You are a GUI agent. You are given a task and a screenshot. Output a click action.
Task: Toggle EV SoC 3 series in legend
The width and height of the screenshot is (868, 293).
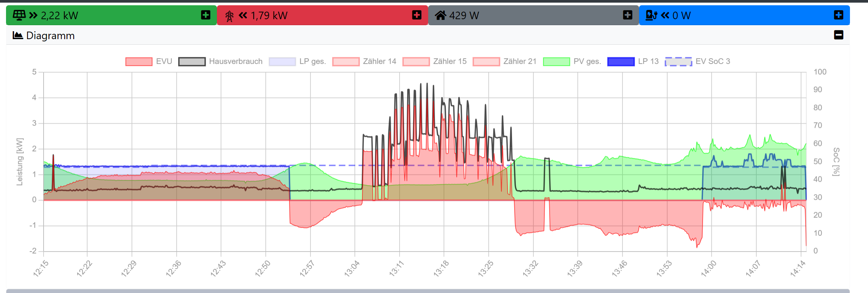coord(698,61)
